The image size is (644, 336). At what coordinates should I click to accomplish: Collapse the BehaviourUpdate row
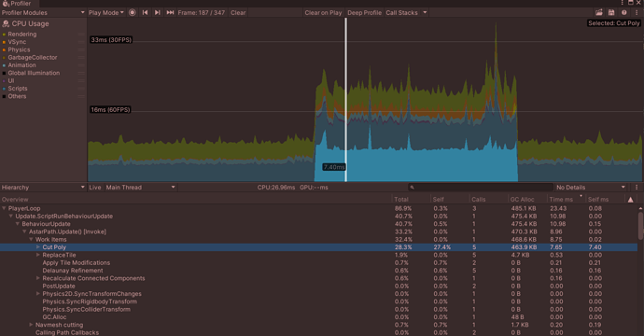(x=18, y=224)
